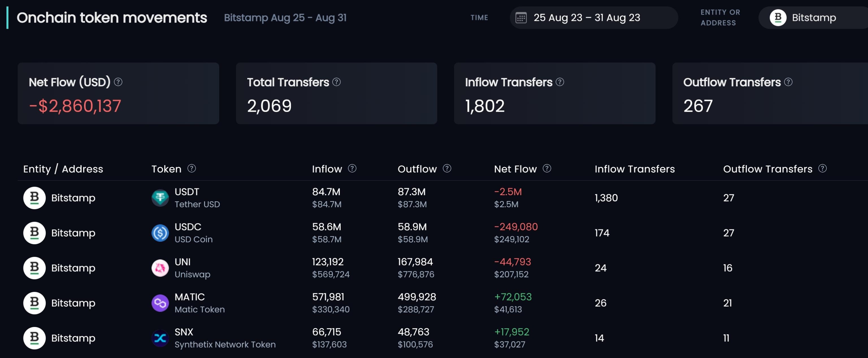Select the -$2,860,137 net flow value
Screen dimensions: 868x358
[75, 106]
